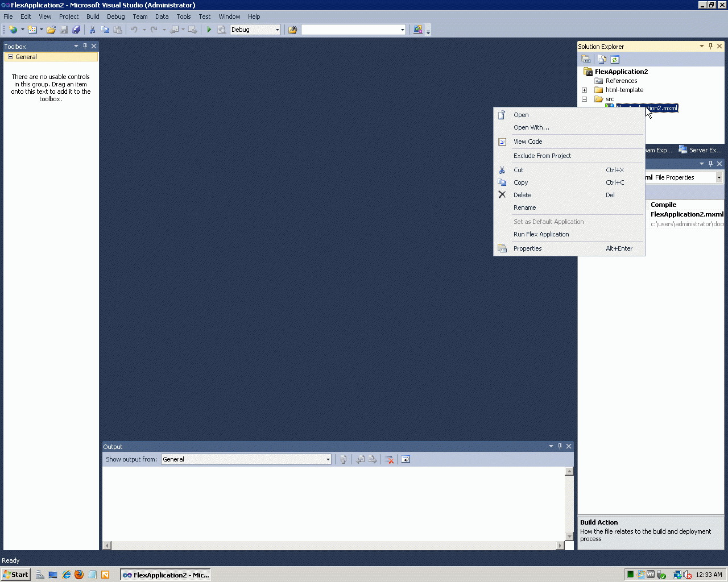The image size is (728, 582).
Task: Click the Clear All icon in Output
Action: 390,459
